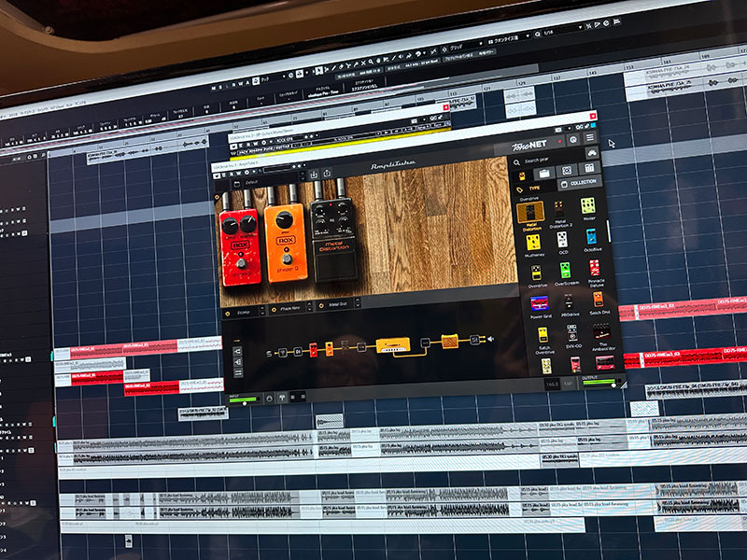Image resolution: width=747 pixels, height=560 pixels.
Task: Select the amp gear category icon
Action: click(544, 174)
